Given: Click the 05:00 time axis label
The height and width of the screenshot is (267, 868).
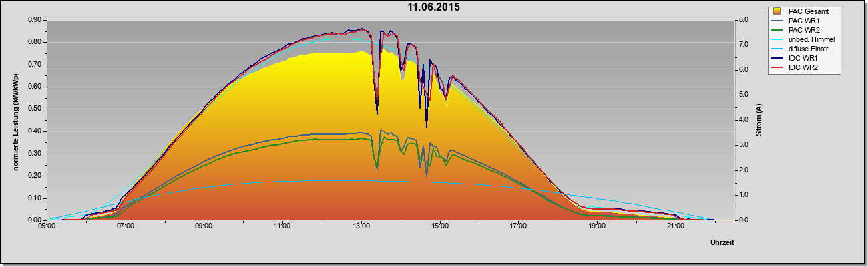Looking at the screenshot, I should coord(47,226).
